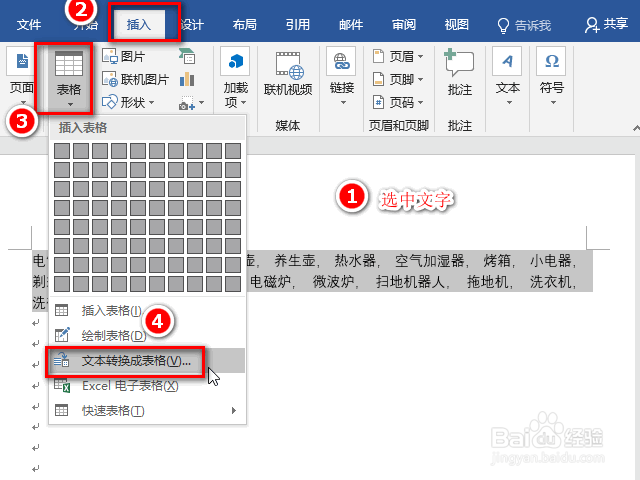Click the 共享 share button
Viewport: 640px width, 480px height.
coord(606,24)
